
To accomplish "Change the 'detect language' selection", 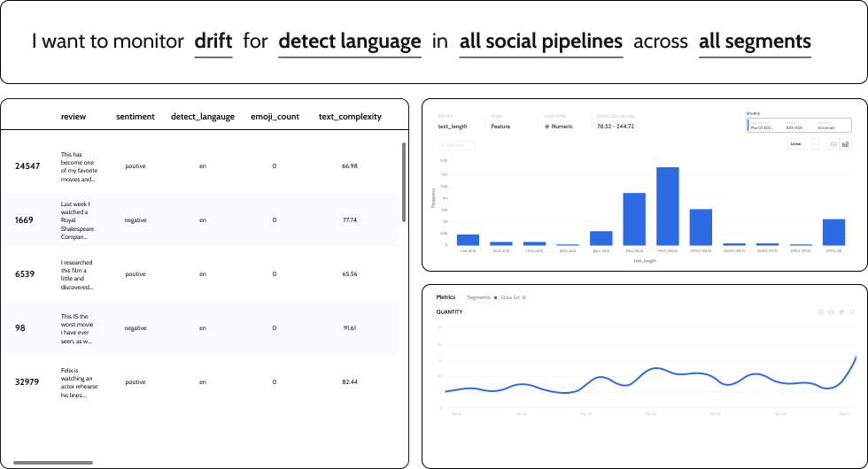I will coord(349,42).
